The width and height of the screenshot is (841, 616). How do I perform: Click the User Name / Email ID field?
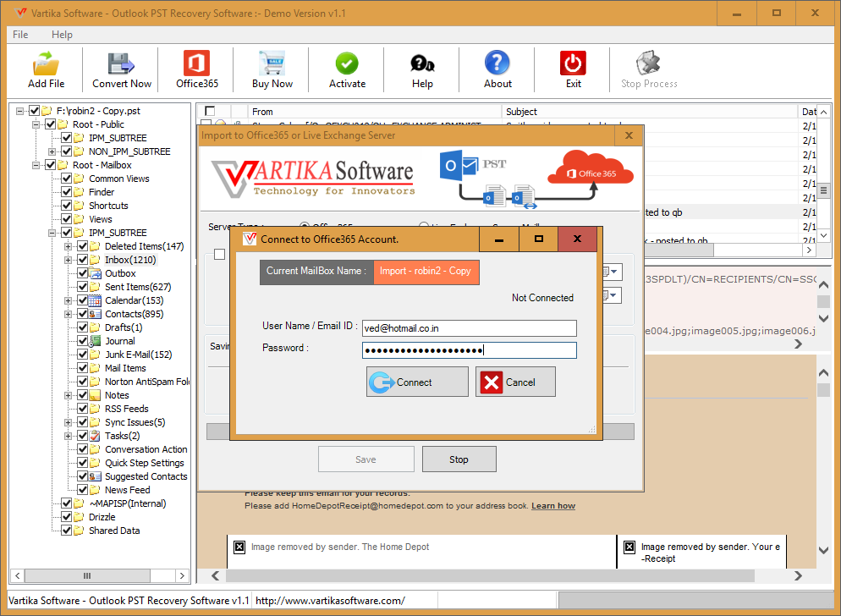(470, 328)
